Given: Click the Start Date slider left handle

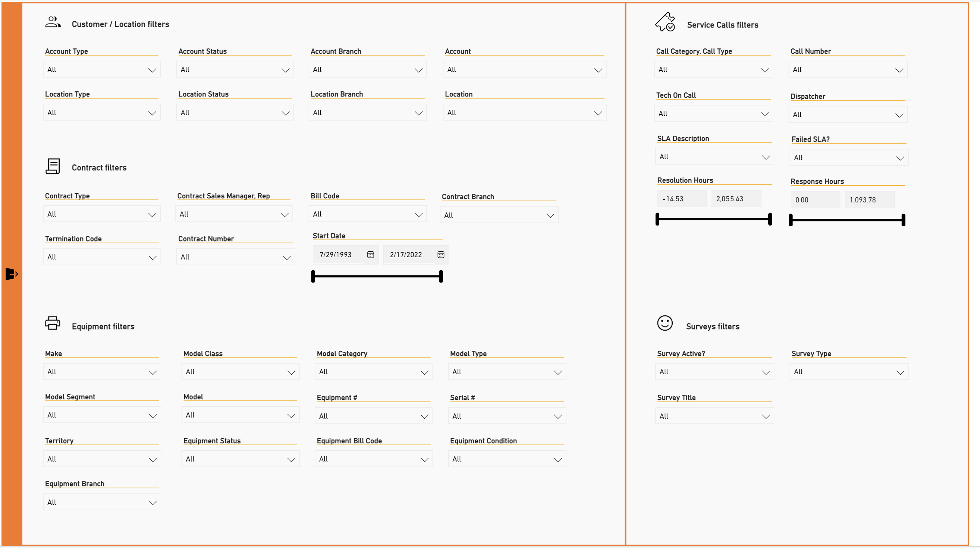Looking at the screenshot, I should coord(314,277).
